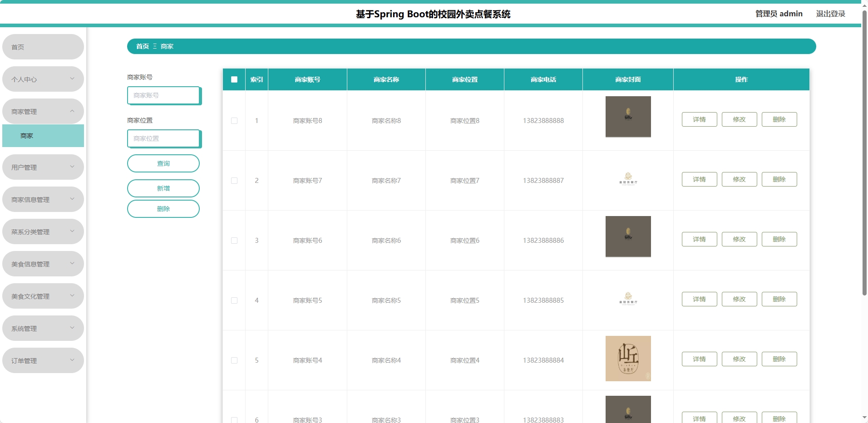
Task: Click the 商家名称7 cell
Action: pos(386,181)
